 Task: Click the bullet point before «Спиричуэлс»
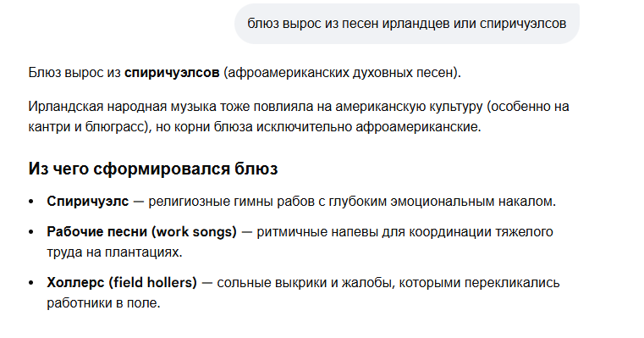click(30, 202)
